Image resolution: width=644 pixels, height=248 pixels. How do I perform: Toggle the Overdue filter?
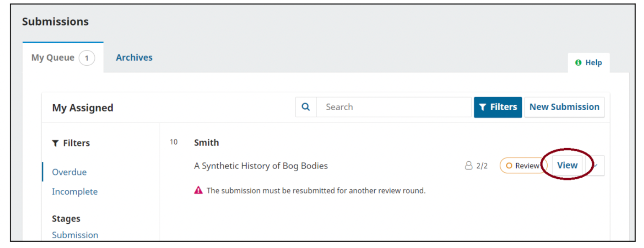pyautogui.click(x=69, y=172)
